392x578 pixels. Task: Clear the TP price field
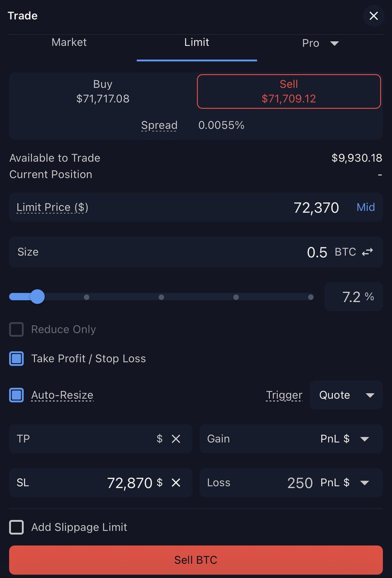click(x=176, y=439)
